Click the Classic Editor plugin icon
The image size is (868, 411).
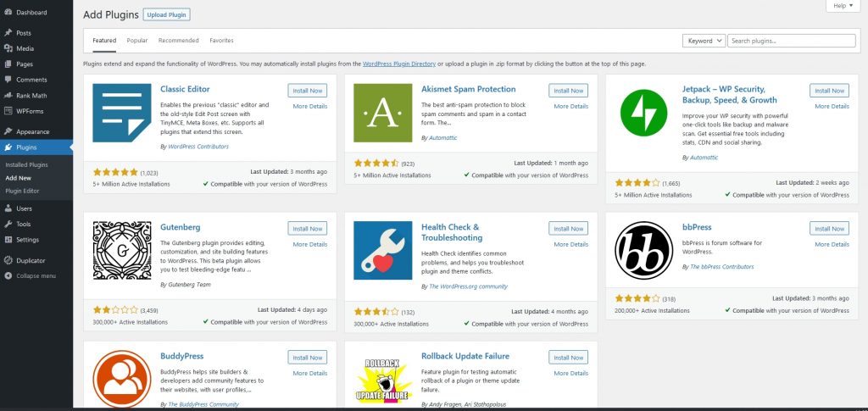click(122, 113)
